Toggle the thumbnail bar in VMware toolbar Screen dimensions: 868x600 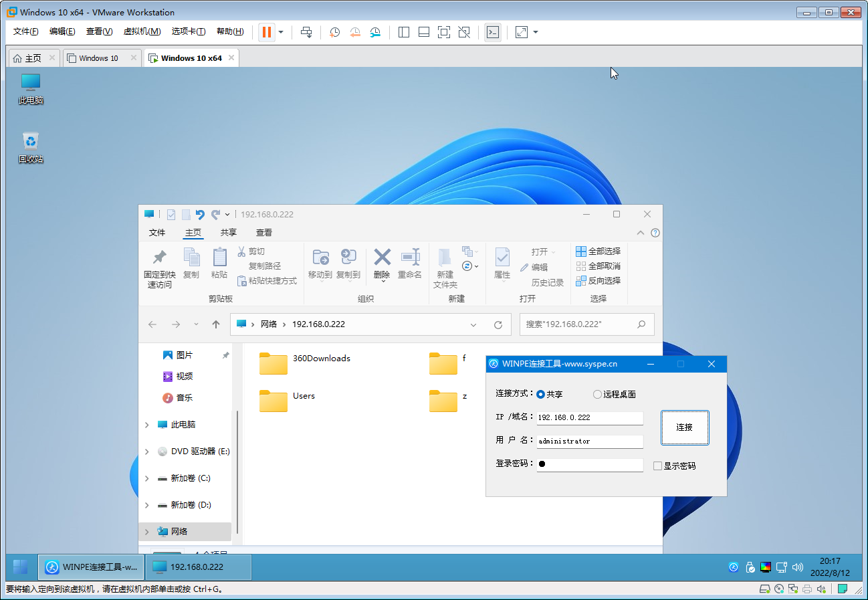pos(424,32)
